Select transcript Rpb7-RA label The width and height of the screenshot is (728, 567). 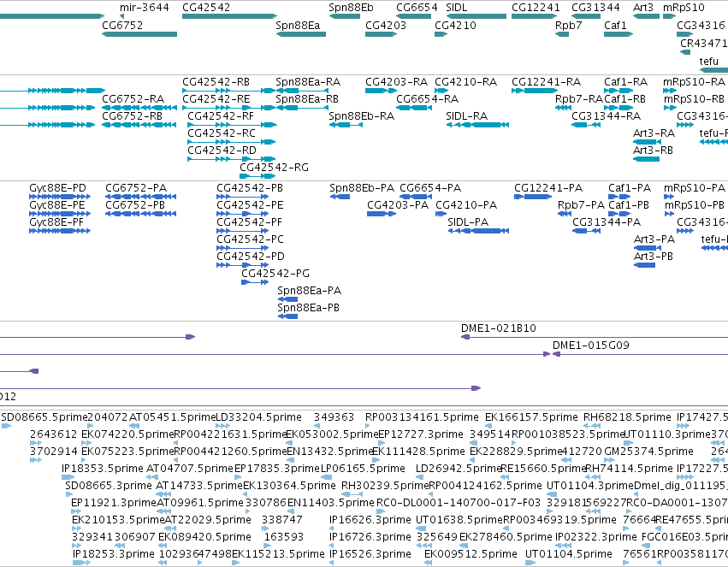pos(578,99)
